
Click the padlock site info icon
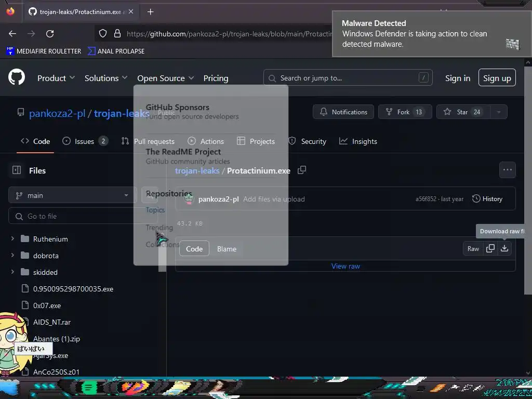click(117, 33)
